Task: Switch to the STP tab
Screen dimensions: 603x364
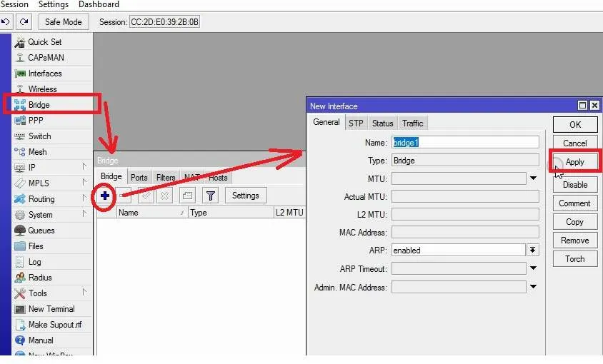Action: pos(356,123)
